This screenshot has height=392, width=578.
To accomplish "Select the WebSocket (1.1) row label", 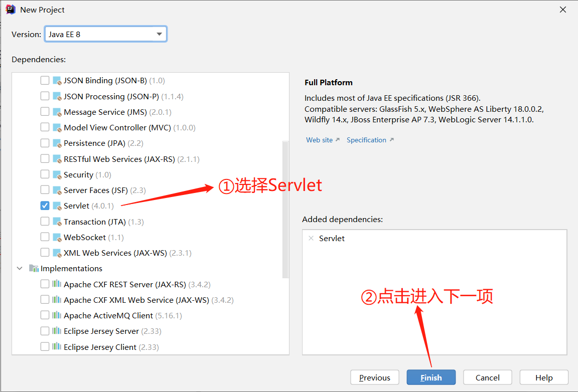I will 94,237.
